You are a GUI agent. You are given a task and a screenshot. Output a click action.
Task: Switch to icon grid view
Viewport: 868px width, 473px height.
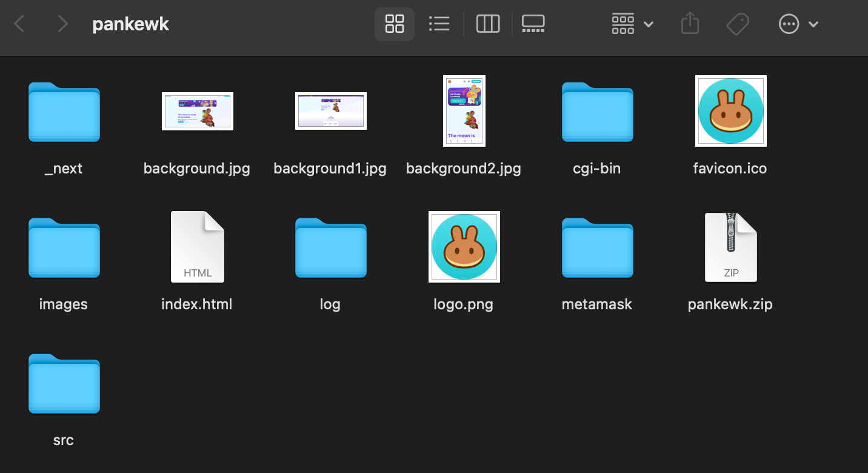pos(395,24)
